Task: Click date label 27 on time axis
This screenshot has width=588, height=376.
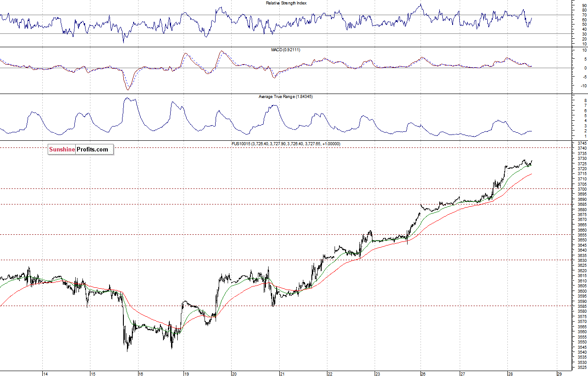Action: [462, 373]
